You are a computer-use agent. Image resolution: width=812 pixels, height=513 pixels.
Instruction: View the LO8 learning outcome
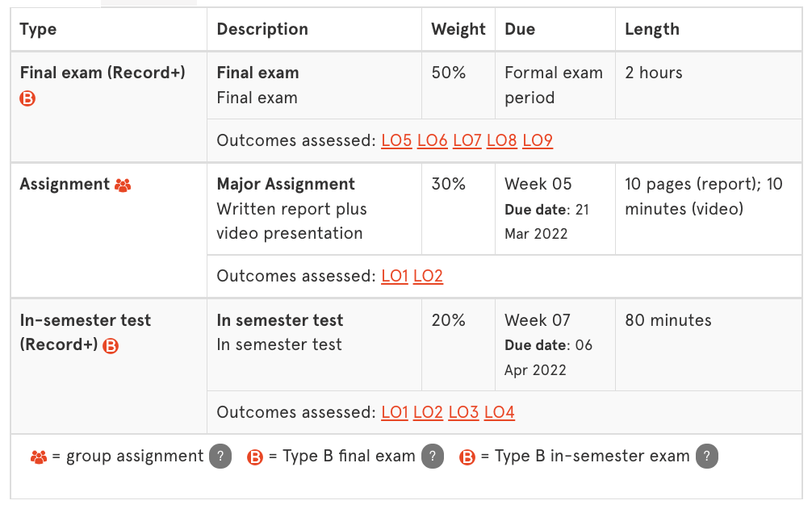coord(502,140)
